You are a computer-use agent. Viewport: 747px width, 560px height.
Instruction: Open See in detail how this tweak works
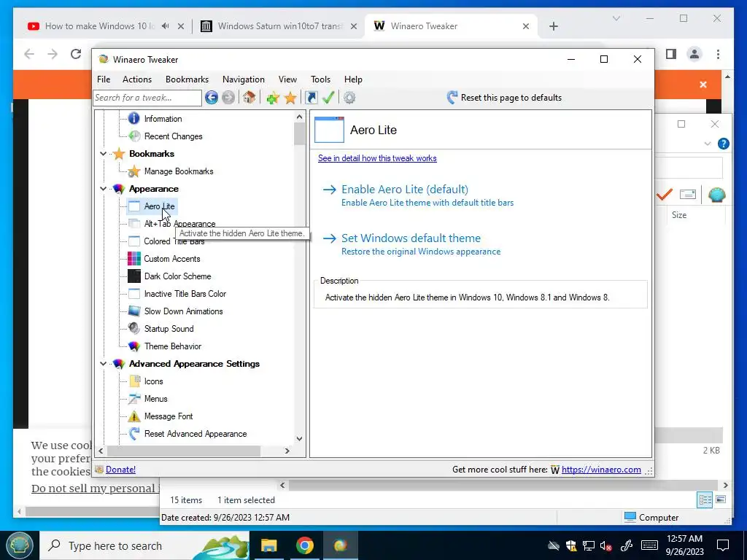click(x=377, y=158)
